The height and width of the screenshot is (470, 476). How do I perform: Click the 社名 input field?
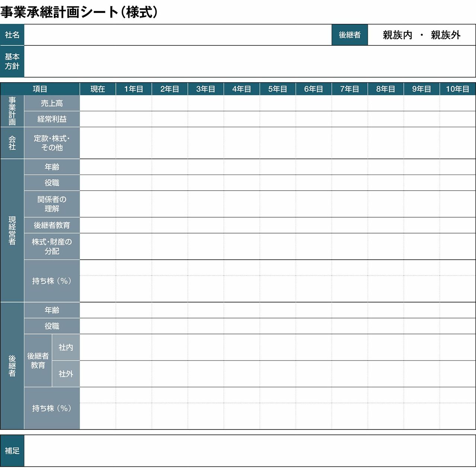(x=178, y=35)
